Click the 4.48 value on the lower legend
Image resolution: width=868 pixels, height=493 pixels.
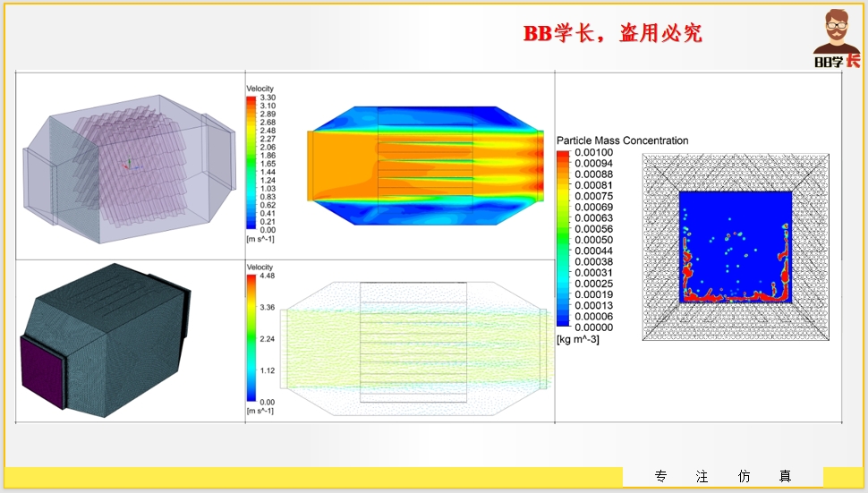coord(268,276)
